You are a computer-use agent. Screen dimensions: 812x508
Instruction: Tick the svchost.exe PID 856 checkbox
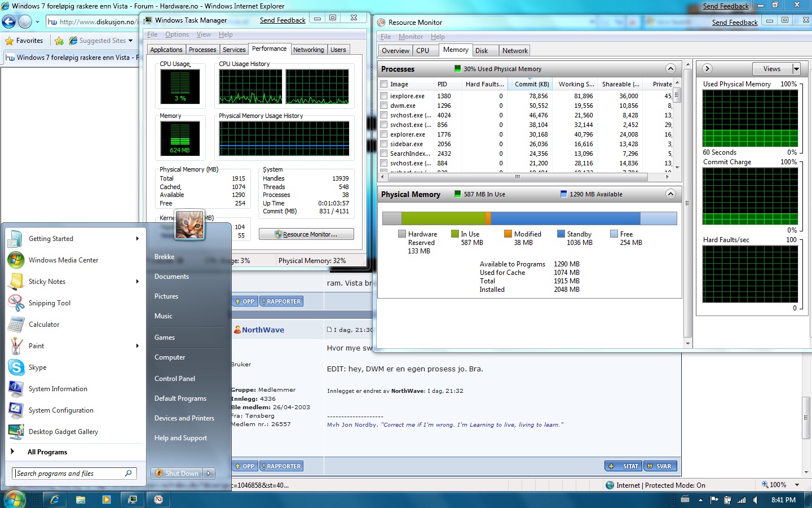pos(384,125)
